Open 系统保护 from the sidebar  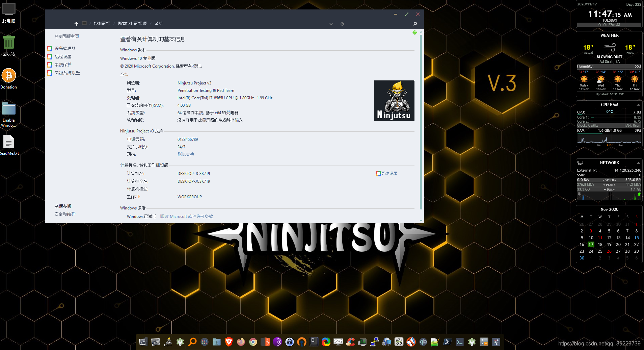click(63, 65)
